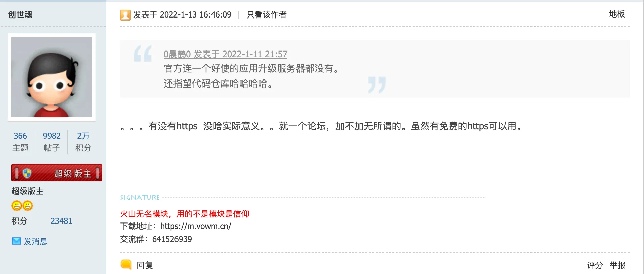The width and height of the screenshot is (644, 274).
Task: Click the opening quote mark icon
Action: pos(143,53)
